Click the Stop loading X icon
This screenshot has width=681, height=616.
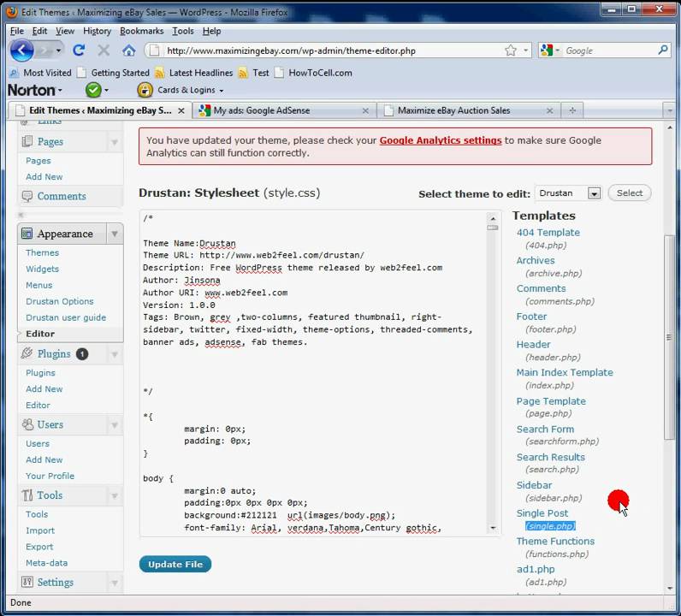click(104, 50)
